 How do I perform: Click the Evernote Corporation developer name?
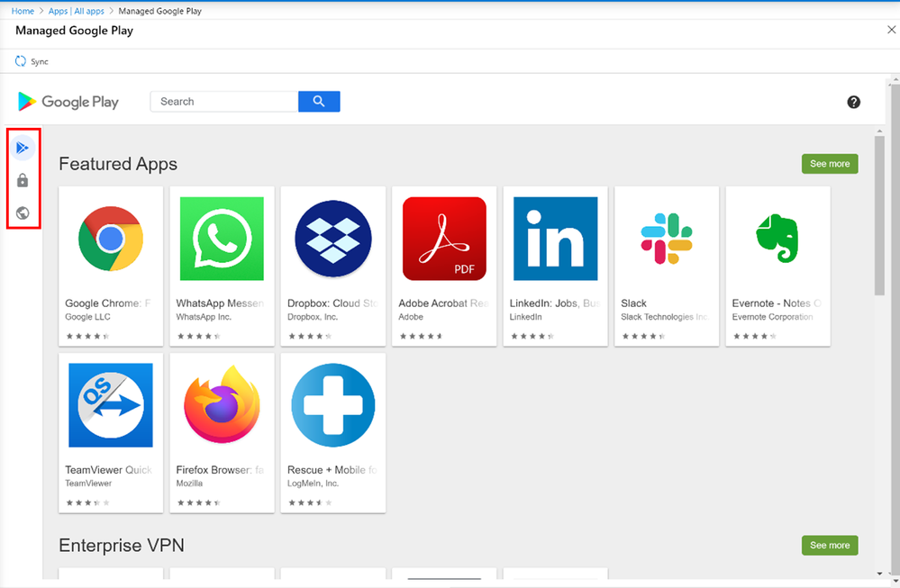pos(773,317)
